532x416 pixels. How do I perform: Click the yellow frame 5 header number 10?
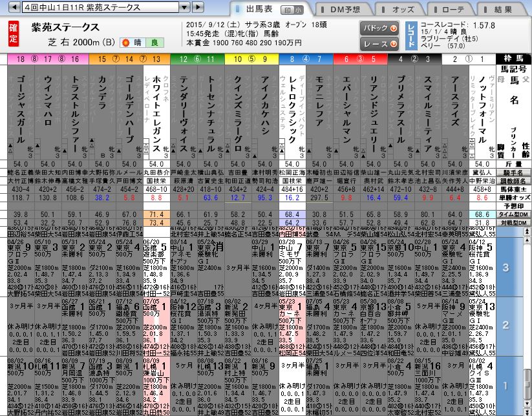(x=238, y=59)
